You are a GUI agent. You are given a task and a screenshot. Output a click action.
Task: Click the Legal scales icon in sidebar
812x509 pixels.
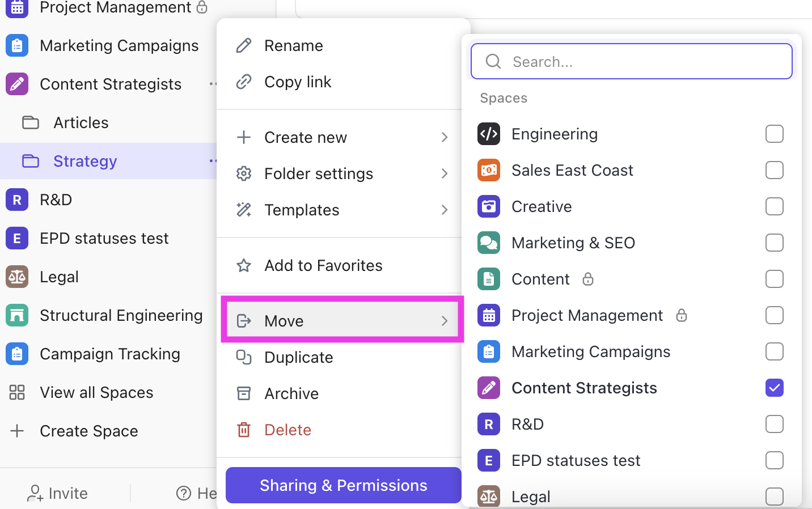[17, 277]
